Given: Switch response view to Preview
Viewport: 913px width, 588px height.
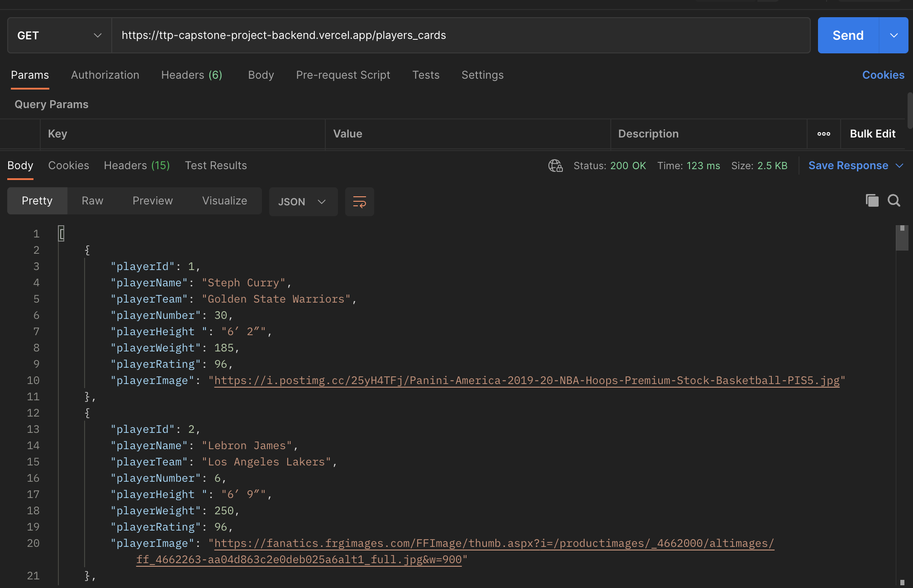Looking at the screenshot, I should point(152,201).
